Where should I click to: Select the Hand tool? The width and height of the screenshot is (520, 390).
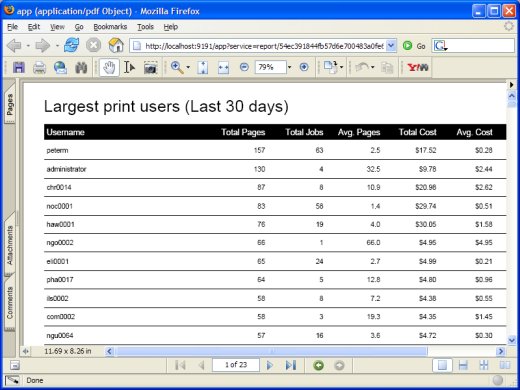pos(109,68)
